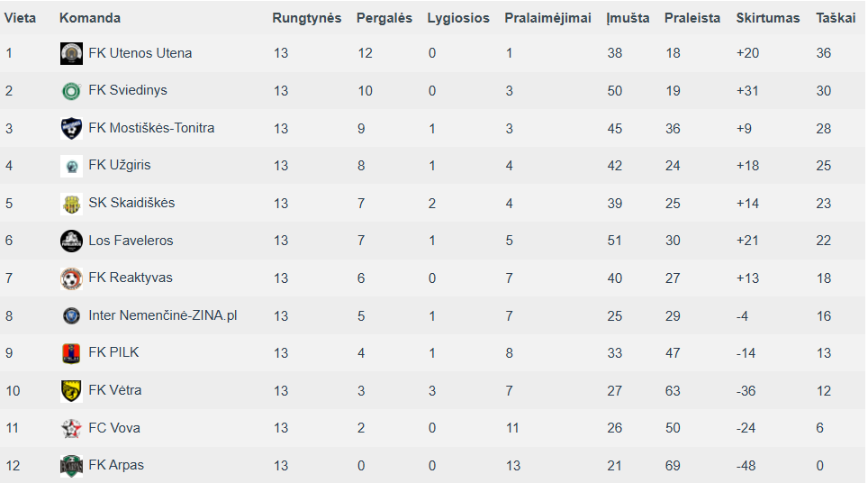The image size is (868, 483).
Task: Click the Inter Nemenčinė-ZINA.pl blue badge
Action: pos(71,315)
